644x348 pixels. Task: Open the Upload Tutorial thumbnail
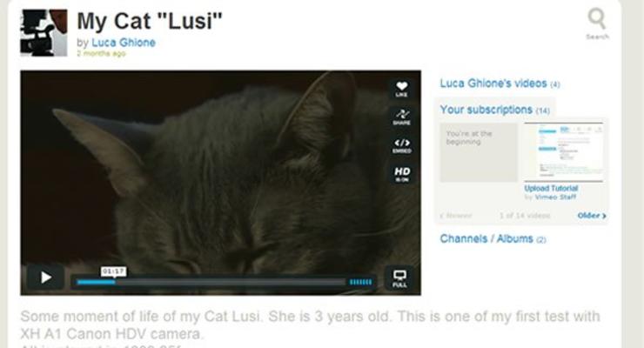[x=564, y=152]
